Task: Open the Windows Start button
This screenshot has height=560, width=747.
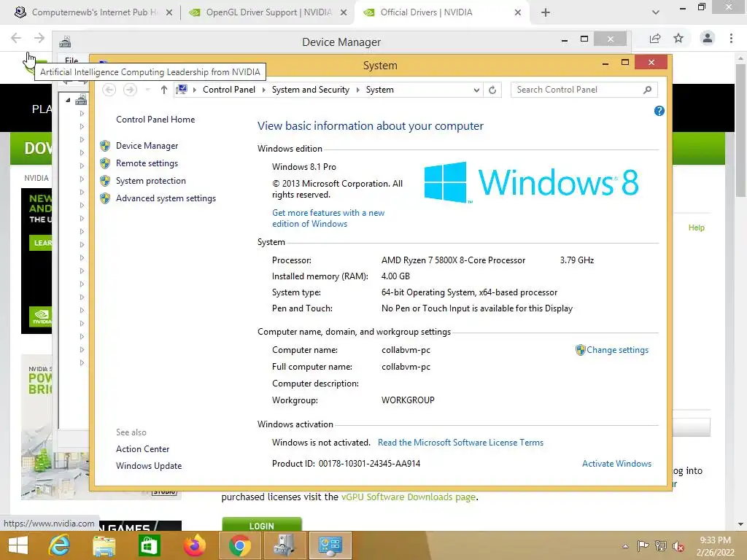Action: point(18,545)
